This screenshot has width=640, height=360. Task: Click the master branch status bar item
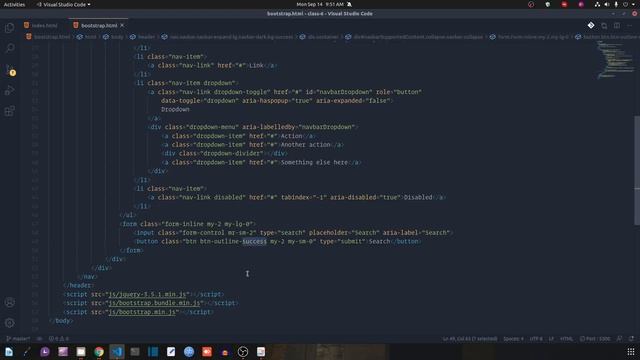(18, 339)
